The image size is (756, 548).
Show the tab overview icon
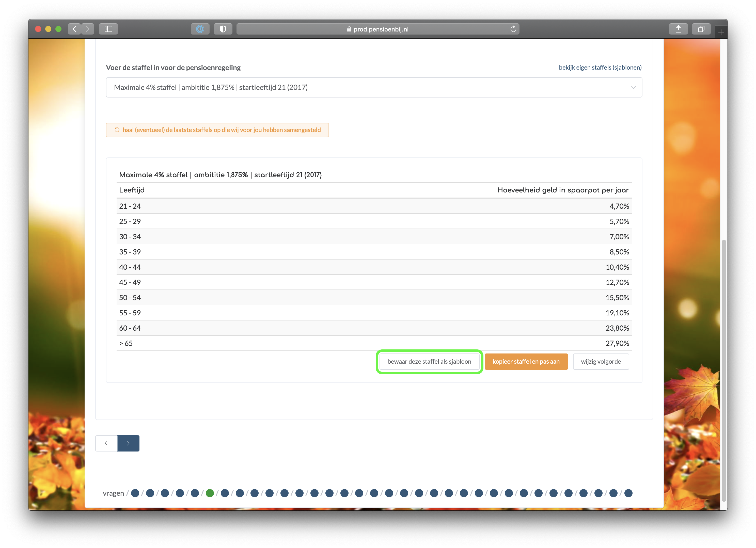tap(701, 29)
